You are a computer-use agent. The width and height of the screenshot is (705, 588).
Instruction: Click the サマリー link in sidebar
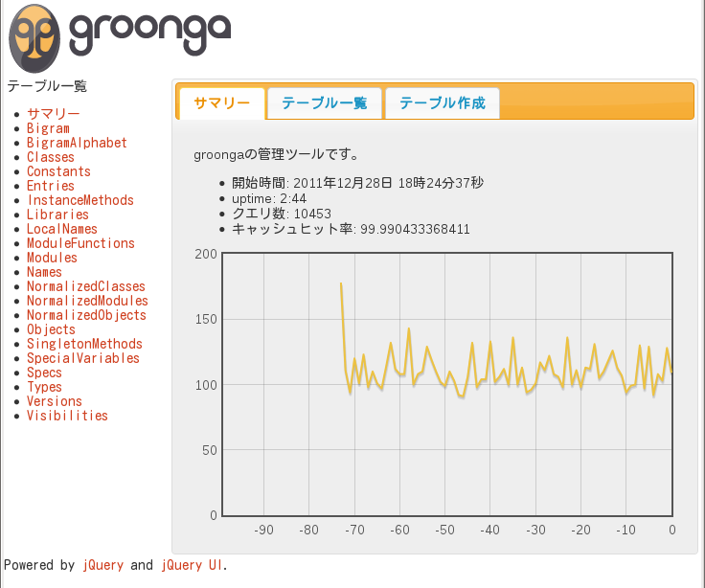53,114
